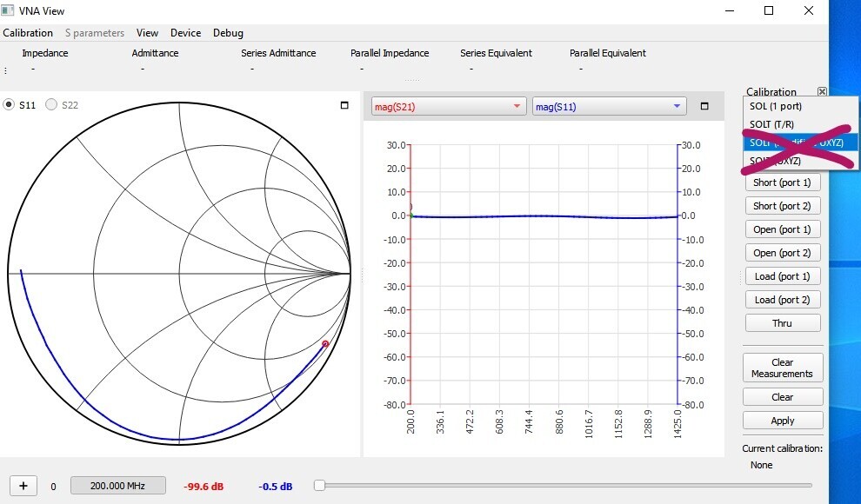Click the 200.000 MHz marker frequency button
Viewport: 861px width, 504px height.
pyautogui.click(x=118, y=486)
